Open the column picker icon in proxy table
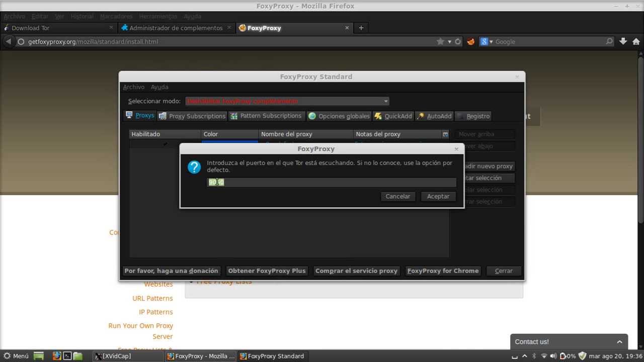Viewport: 644px width, 362px height. tap(445, 134)
